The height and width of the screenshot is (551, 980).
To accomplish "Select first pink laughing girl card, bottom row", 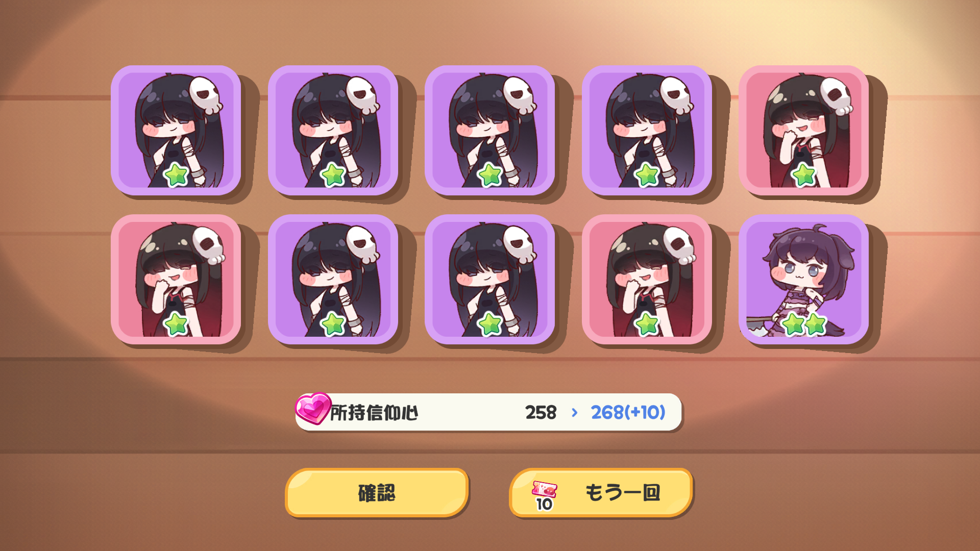I will (176, 279).
